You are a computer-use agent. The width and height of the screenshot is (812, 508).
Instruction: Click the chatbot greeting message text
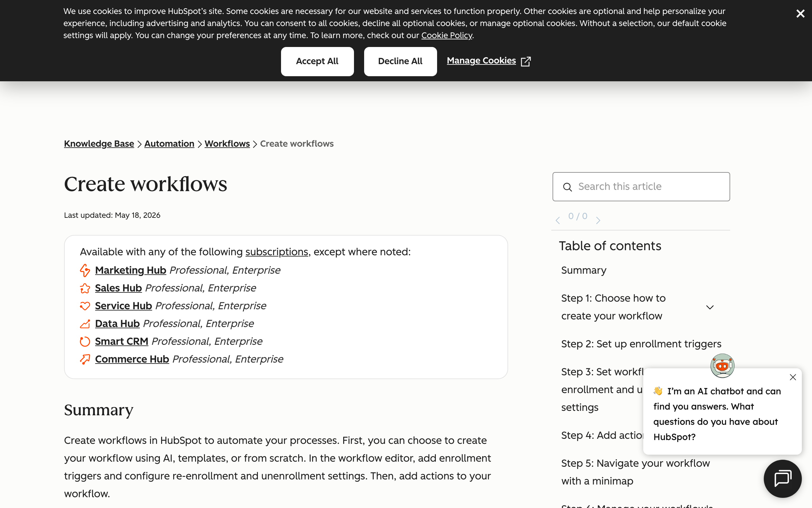[x=717, y=414]
